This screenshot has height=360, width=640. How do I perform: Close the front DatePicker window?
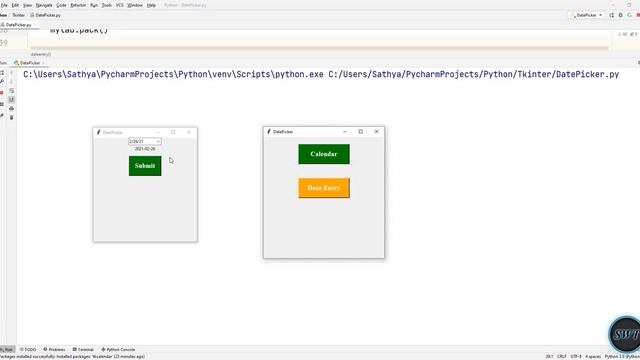click(376, 131)
